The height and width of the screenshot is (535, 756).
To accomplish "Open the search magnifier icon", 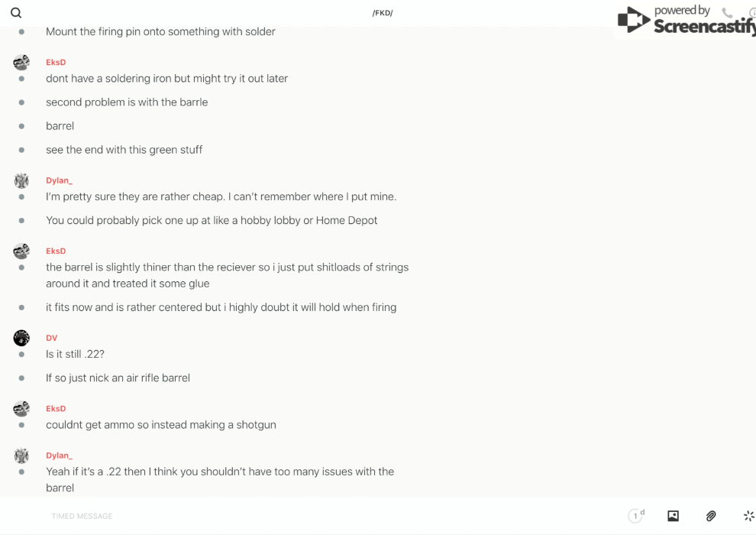I will click(16, 13).
